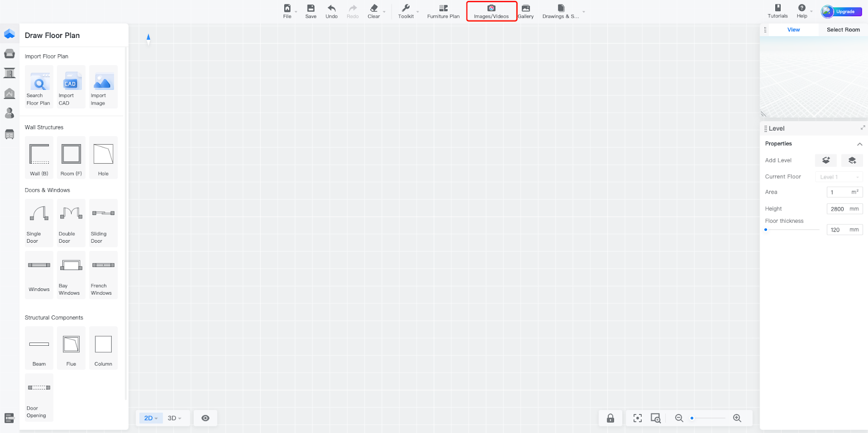Pick the Sliding Door component

pyautogui.click(x=103, y=223)
